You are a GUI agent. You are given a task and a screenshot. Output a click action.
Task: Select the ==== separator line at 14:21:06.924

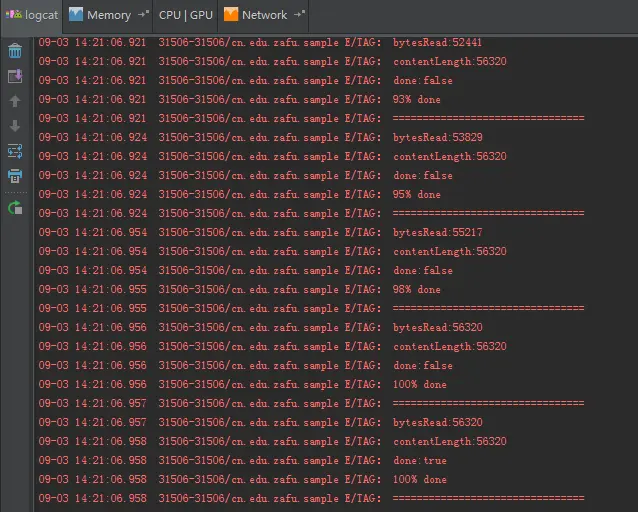pyautogui.click(x=312, y=213)
